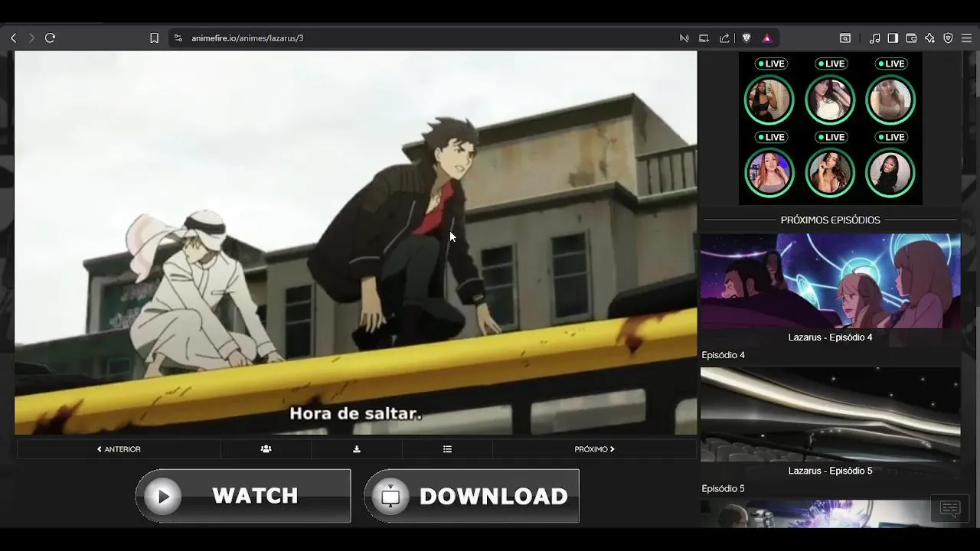
Task: Open the top-right LIVE avatar in the ad
Action: pyautogui.click(x=890, y=99)
